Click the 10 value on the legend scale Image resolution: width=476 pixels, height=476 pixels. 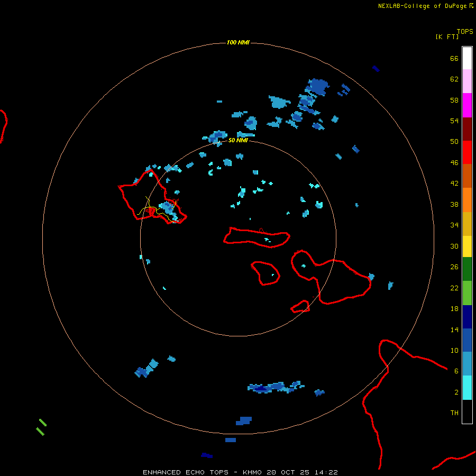pyautogui.click(x=454, y=351)
